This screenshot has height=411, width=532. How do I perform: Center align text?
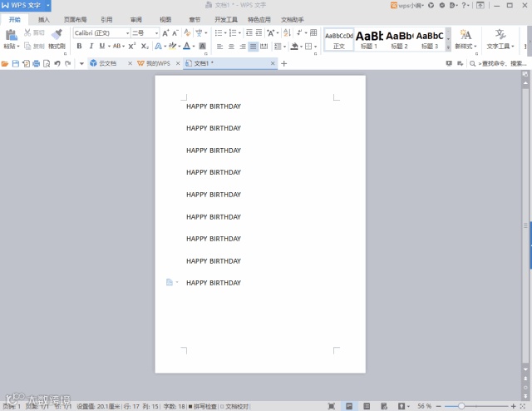(x=231, y=47)
